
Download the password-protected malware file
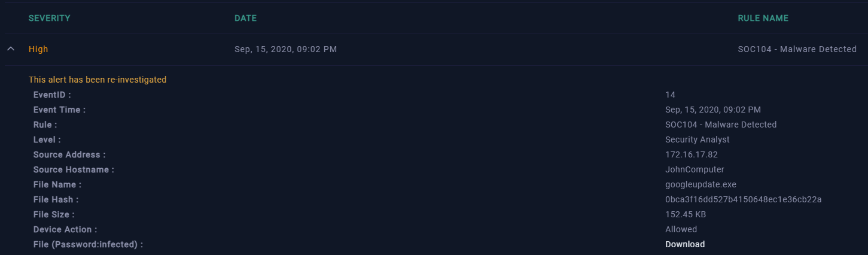coord(685,244)
